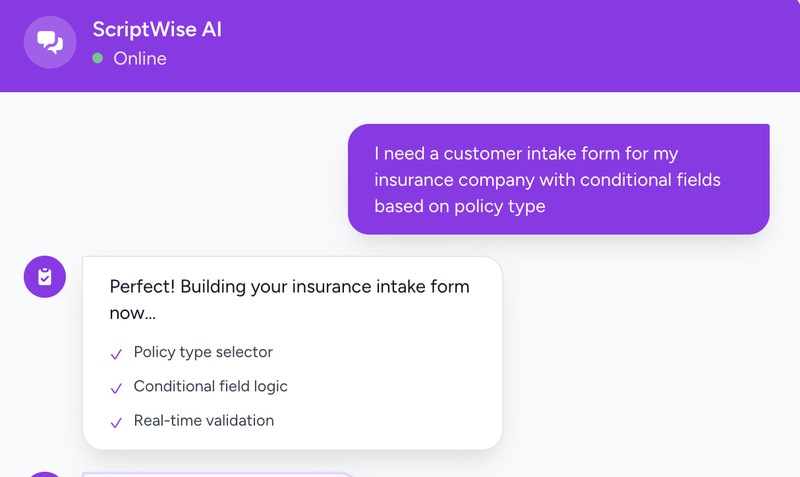Viewport: 800px width, 477px height.
Task: Select the 'Policy type selector' list item text
Action: click(203, 352)
